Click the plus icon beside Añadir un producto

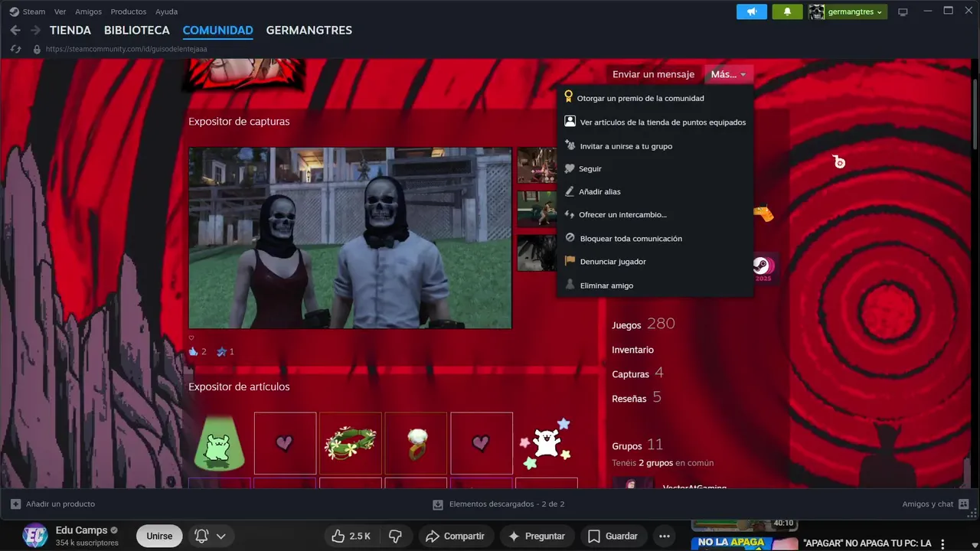pos(15,504)
